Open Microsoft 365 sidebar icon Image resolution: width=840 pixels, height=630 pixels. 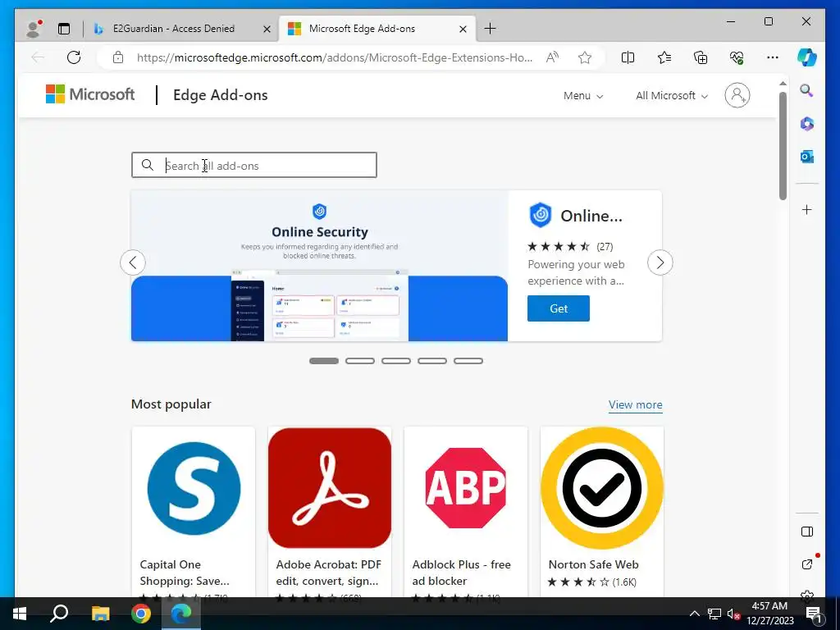coord(807,124)
